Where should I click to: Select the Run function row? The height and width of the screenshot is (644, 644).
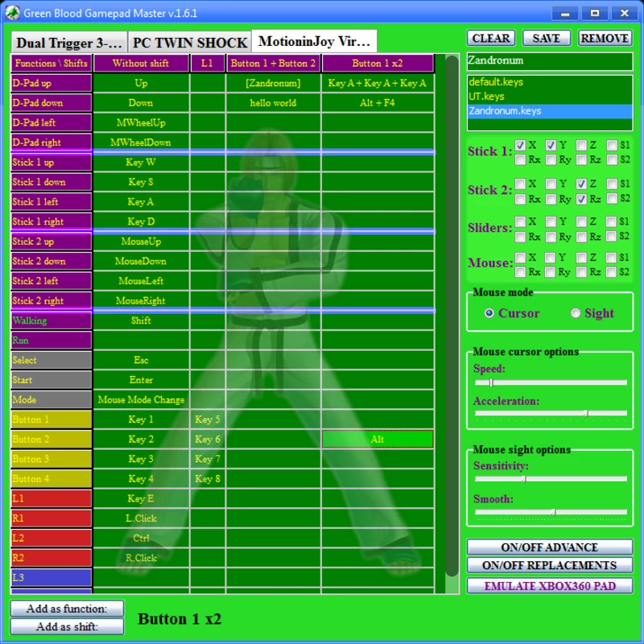pyautogui.click(x=52, y=341)
